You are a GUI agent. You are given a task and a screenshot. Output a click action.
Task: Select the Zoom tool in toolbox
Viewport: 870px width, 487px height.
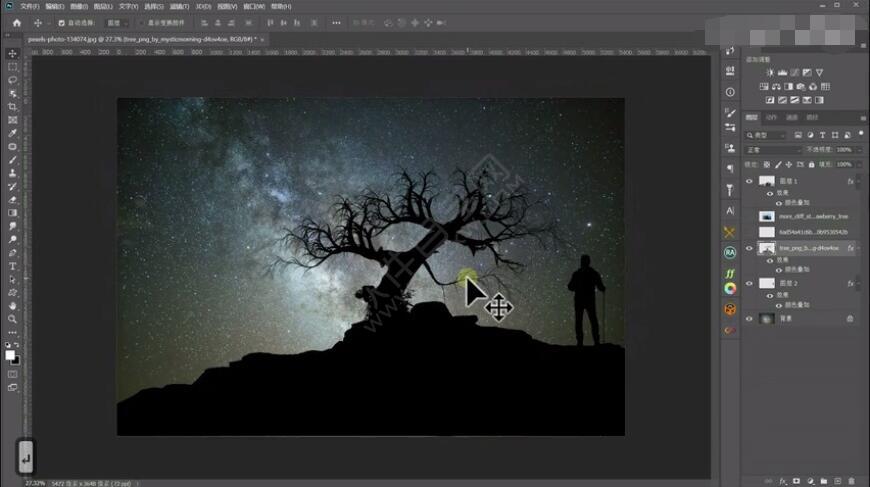pos(12,319)
